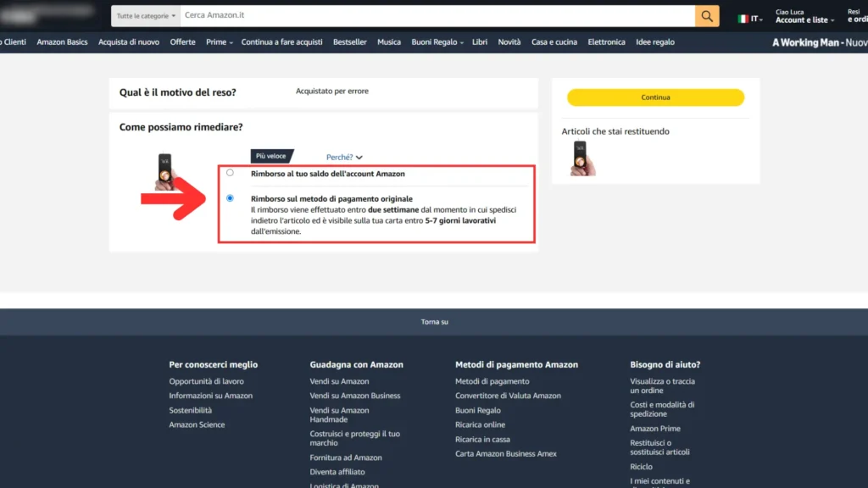Open the Tutte le categorie dropdown
The image size is (868, 488).
[146, 16]
